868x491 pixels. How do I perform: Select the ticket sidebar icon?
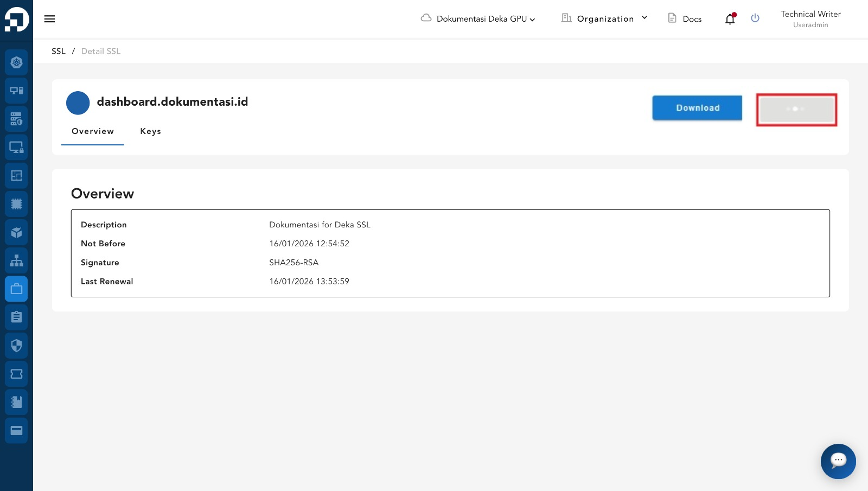click(16, 374)
